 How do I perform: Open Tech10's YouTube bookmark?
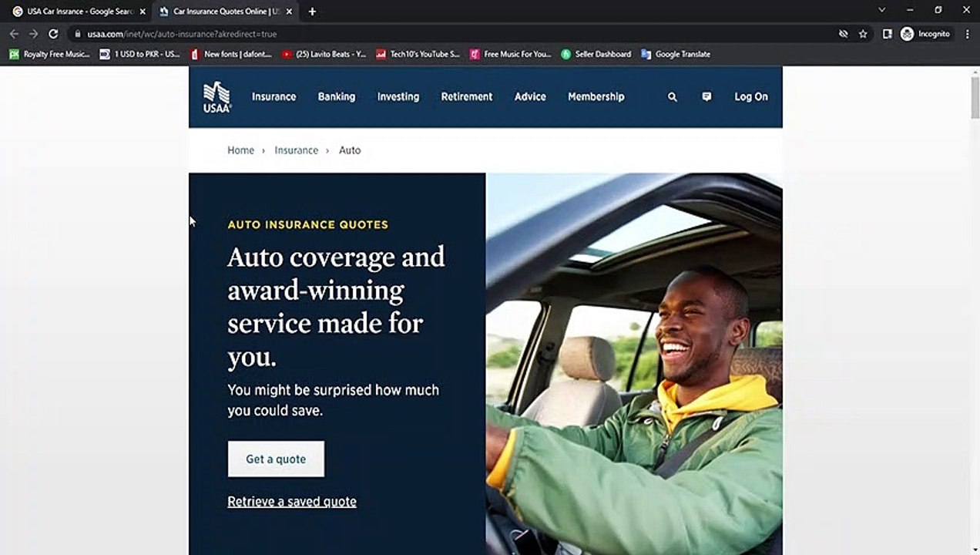[x=418, y=54]
